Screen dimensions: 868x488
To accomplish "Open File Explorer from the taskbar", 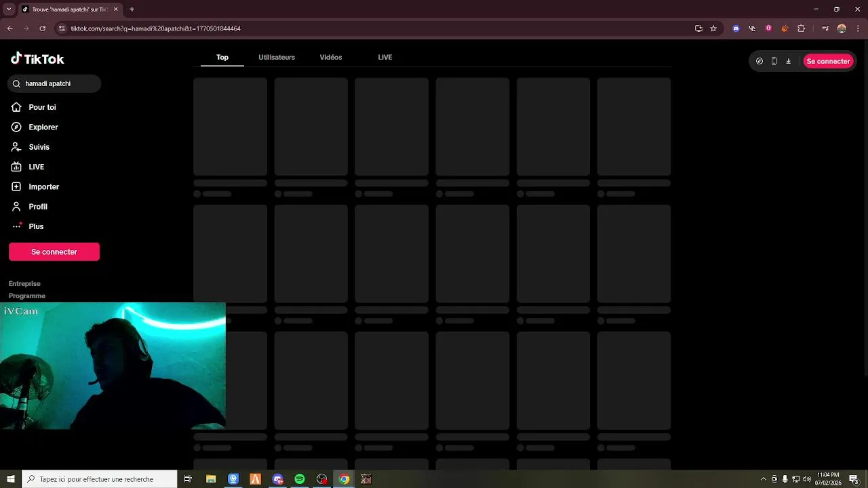I will pos(211,479).
